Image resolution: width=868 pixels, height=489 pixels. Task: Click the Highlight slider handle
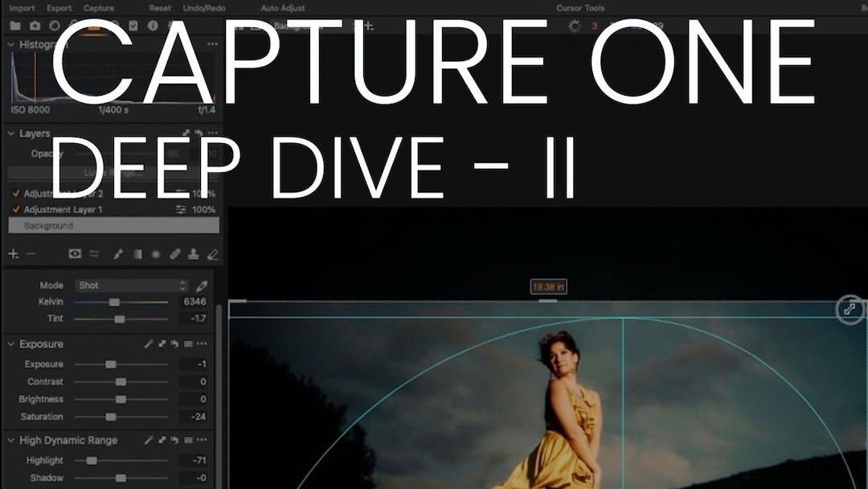[92, 460]
